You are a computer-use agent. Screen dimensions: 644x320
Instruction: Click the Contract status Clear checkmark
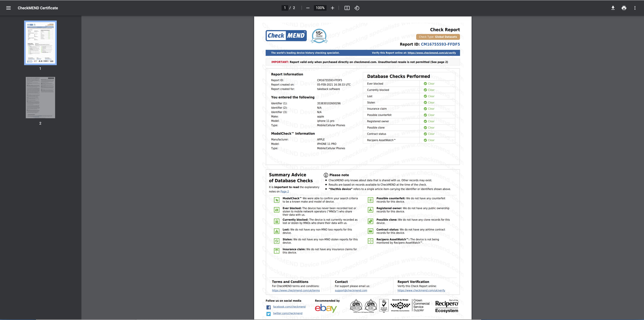(x=425, y=134)
